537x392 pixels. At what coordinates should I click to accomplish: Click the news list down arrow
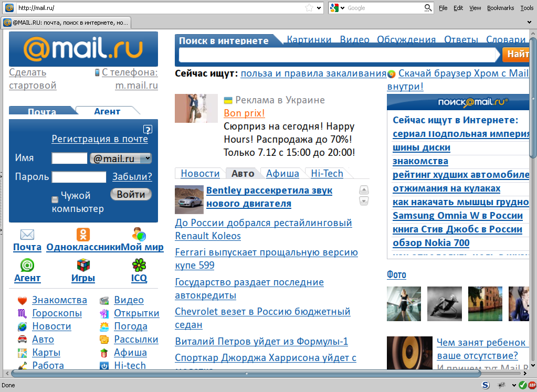click(x=364, y=201)
